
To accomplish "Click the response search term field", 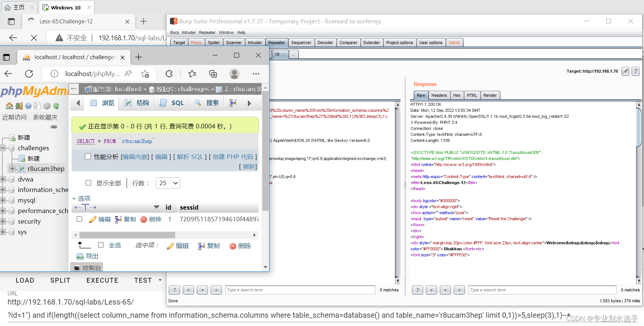I will point(543,290).
